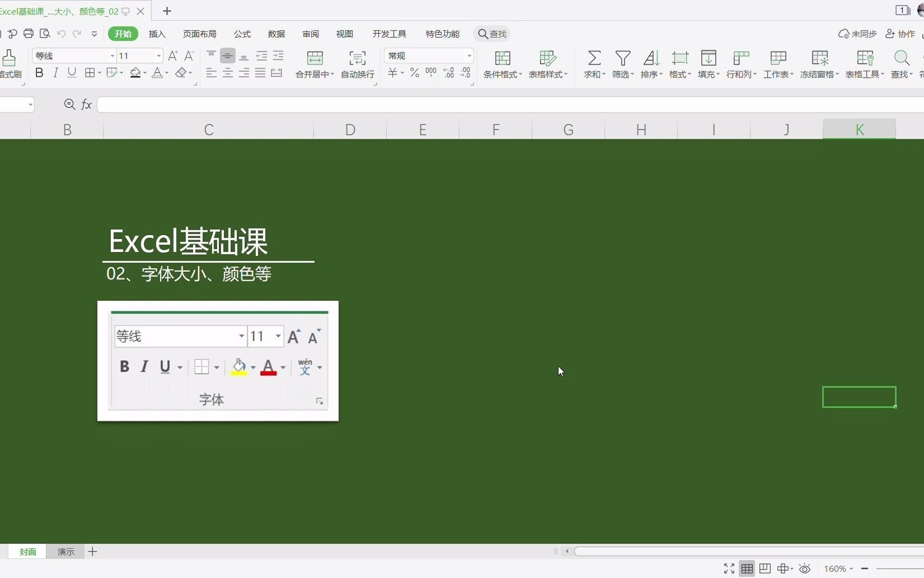Open the 工作表 worksheet menu
This screenshot has width=924, height=578.
tap(778, 65)
